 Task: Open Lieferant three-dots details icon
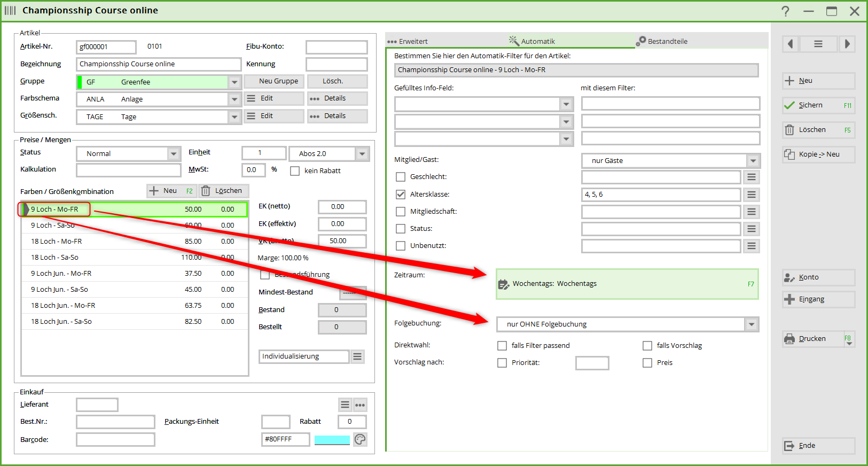tap(360, 405)
